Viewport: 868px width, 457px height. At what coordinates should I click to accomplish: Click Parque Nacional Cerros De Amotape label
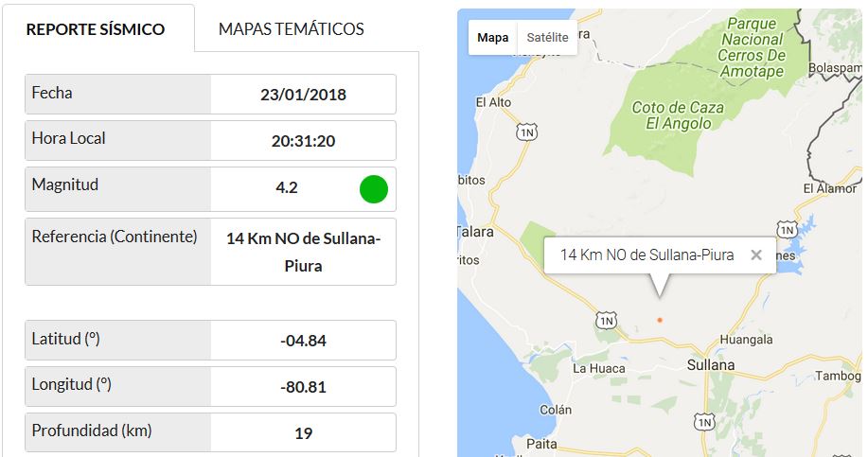pyautogui.click(x=752, y=47)
